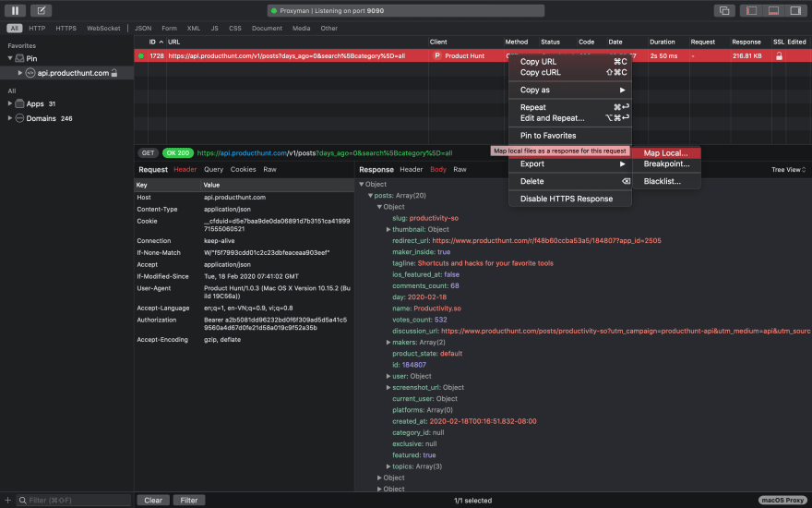Screen dimensions: 812x508
Task: Expand the screenshot_url Object node
Action: tap(388, 387)
